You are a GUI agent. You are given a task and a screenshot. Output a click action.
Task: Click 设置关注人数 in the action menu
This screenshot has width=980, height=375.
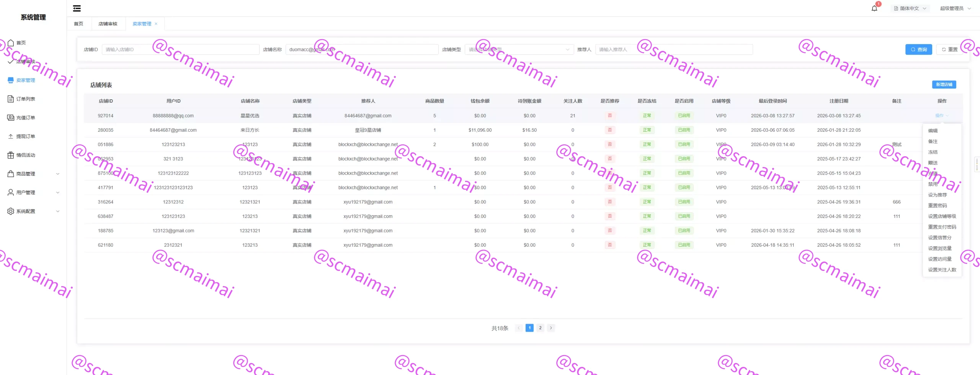tap(942, 270)
